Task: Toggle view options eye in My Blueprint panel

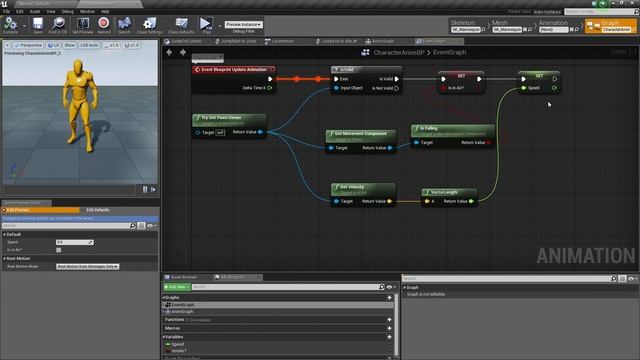Action: pos(391,287)
